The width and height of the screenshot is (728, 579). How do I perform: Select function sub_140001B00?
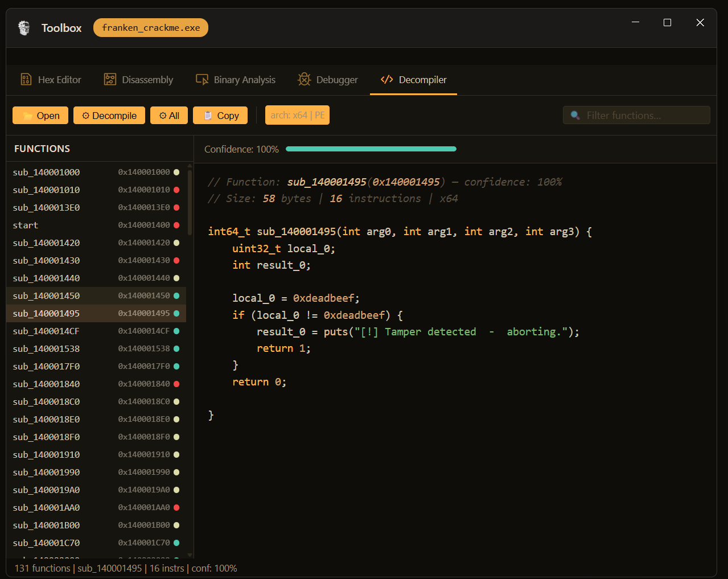96,525
